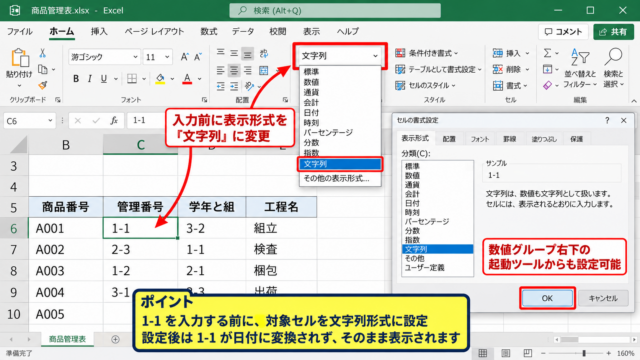Open Format as Table menu
640x360 pixels.
tap(438, 69)
